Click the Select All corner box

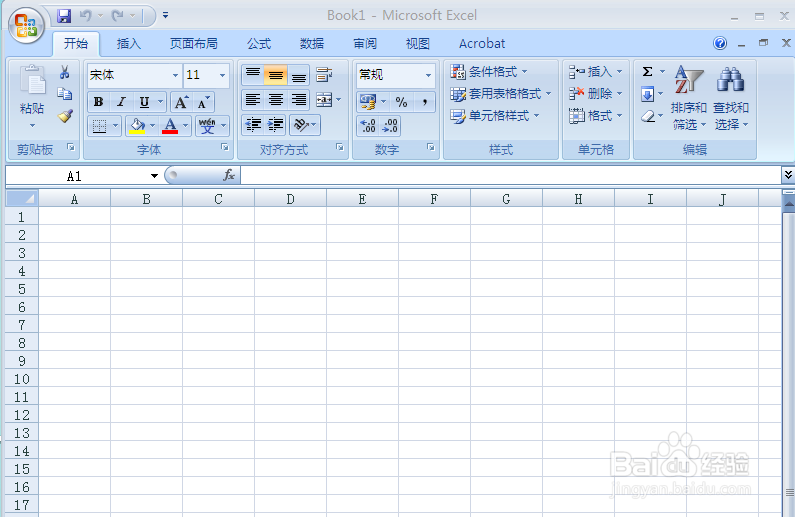[22, 199]
